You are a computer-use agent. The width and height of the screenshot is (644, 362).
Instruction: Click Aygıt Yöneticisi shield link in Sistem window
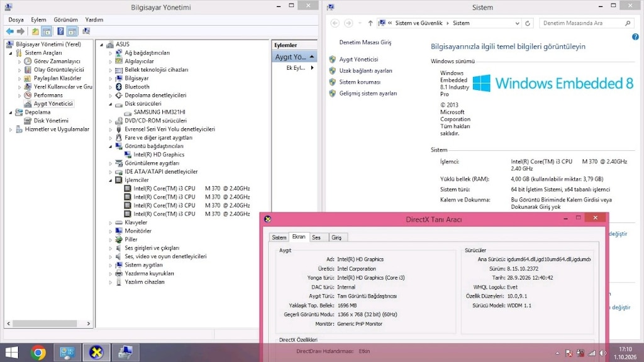coord(358,60)
